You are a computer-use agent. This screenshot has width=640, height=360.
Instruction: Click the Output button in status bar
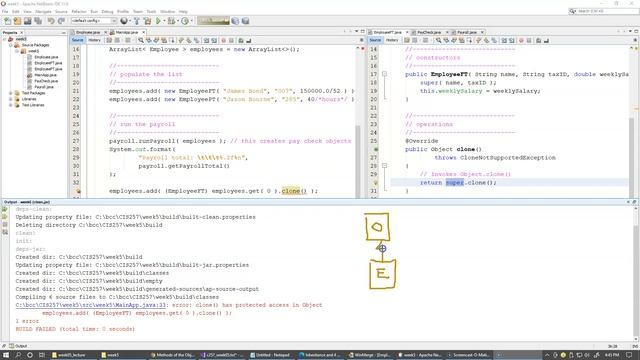point(18,346)
